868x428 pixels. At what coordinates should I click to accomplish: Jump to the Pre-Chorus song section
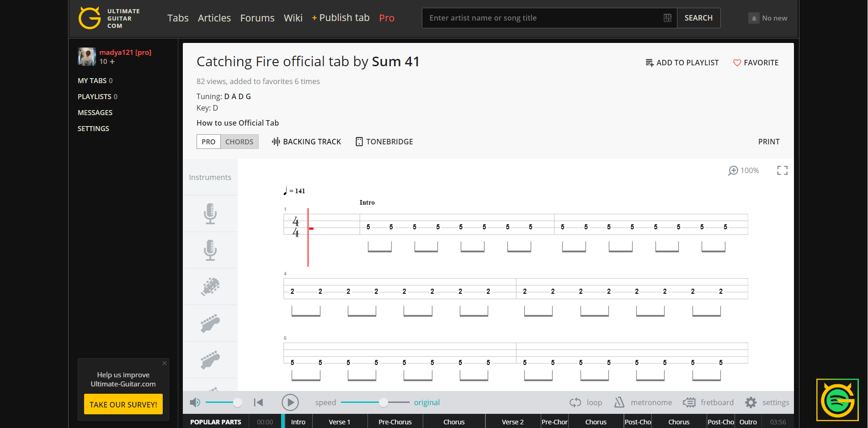coord(394,421)
